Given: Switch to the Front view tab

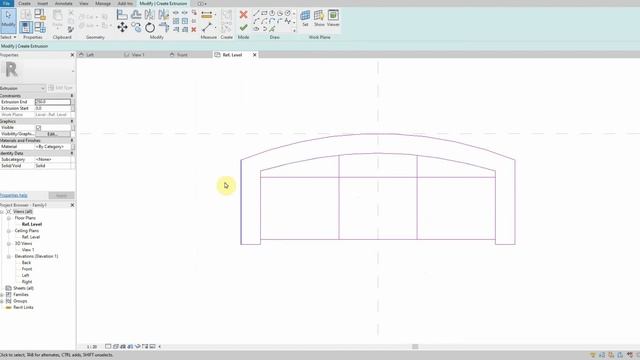Looking at the screenshot, I should (x=182, y=55).
